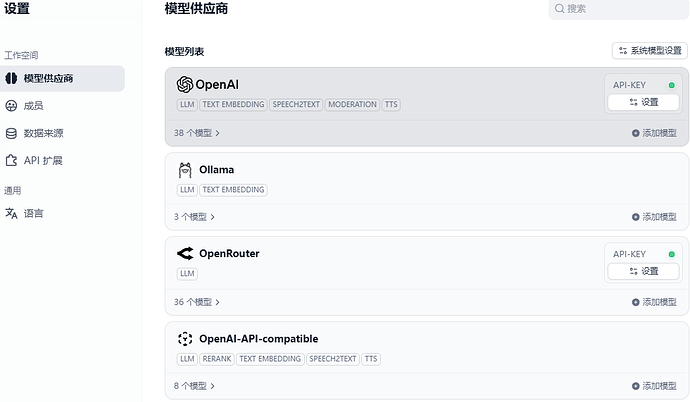The height and width of the screenshot is (402, 690).
Task: Click the Ollama llama icon
Action: [184, 170]
